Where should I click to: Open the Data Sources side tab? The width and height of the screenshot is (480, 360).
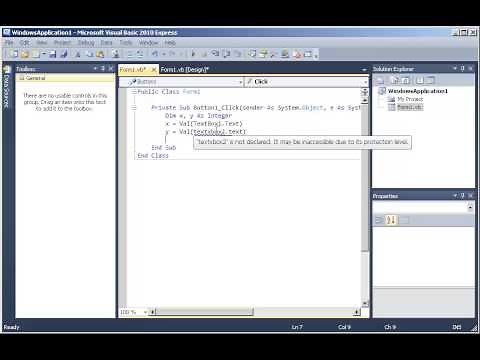[x=6, y=87]
